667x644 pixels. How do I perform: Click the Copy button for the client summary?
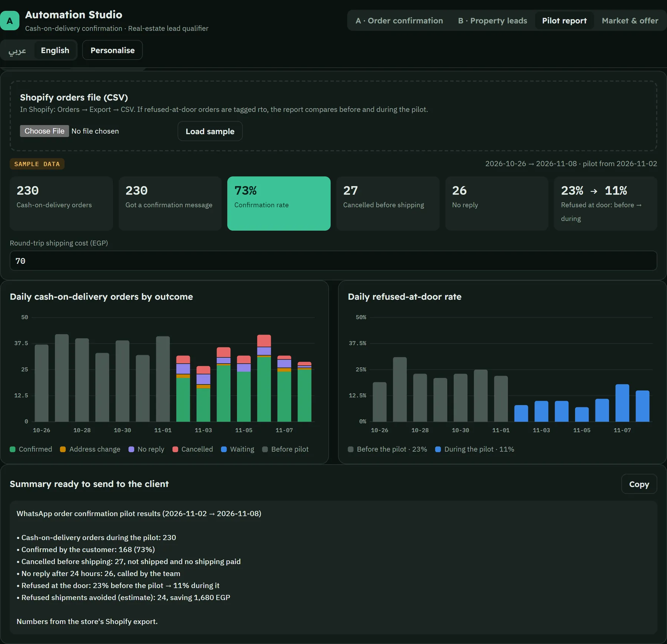point(639,484)
